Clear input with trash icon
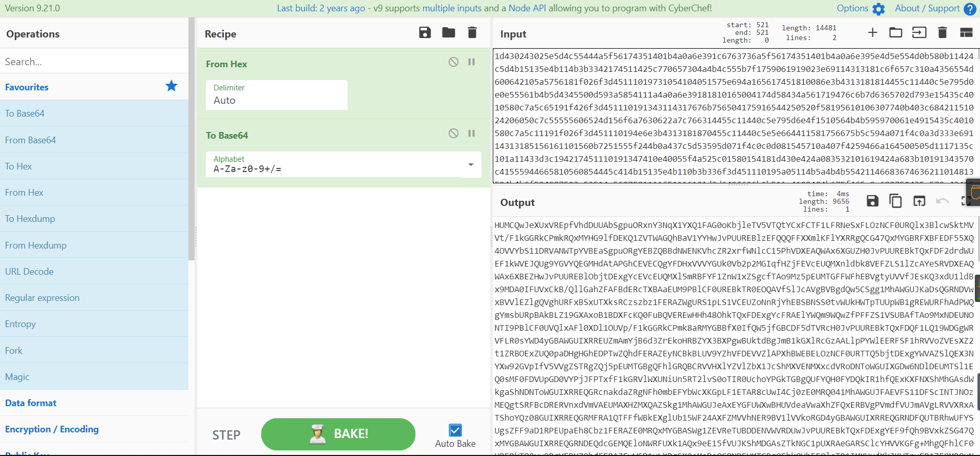The image size is (980, 456). click(942, 33)
